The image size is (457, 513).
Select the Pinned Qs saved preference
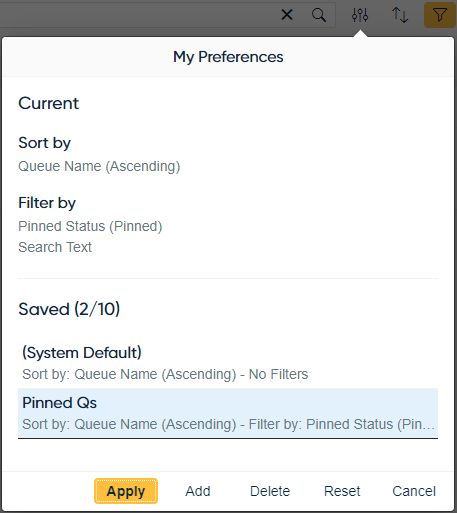(228, 413)
